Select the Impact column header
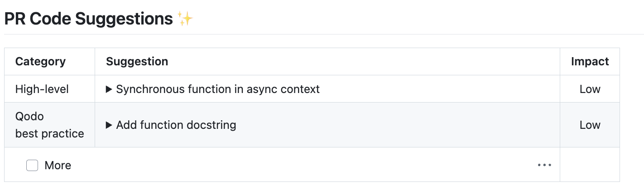Viewport: 644px width, 196px height. coord(590,61)
